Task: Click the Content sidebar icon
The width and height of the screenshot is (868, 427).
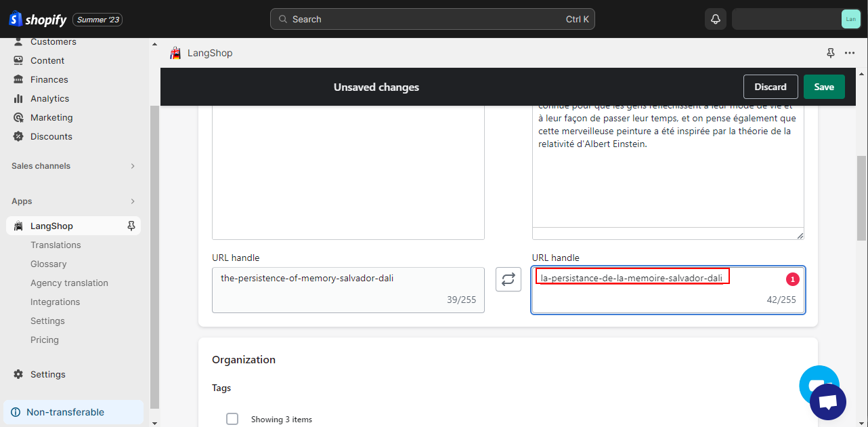Action: coord(18,60)
